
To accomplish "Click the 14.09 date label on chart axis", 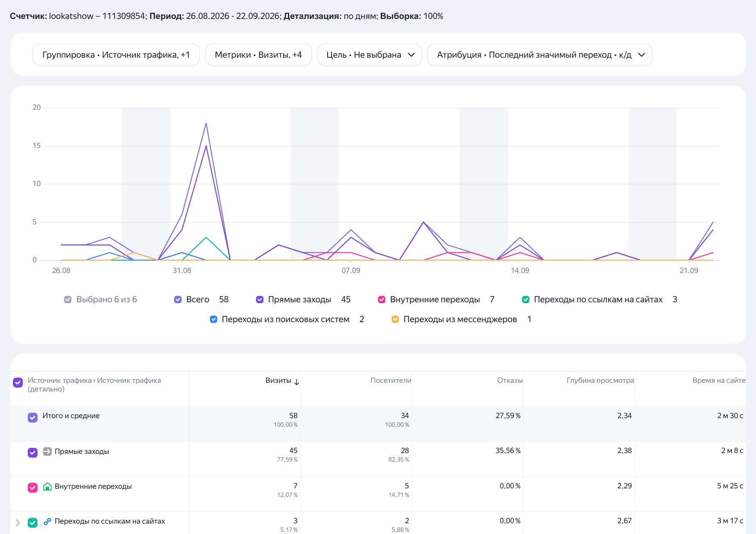I will (520, 270).
